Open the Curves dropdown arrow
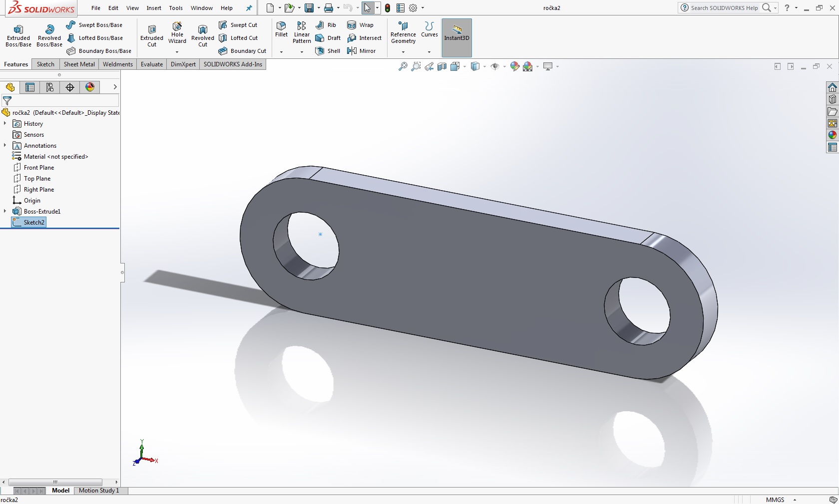The height and width of the screenshot is (504, 839). [x=429, y=52]
